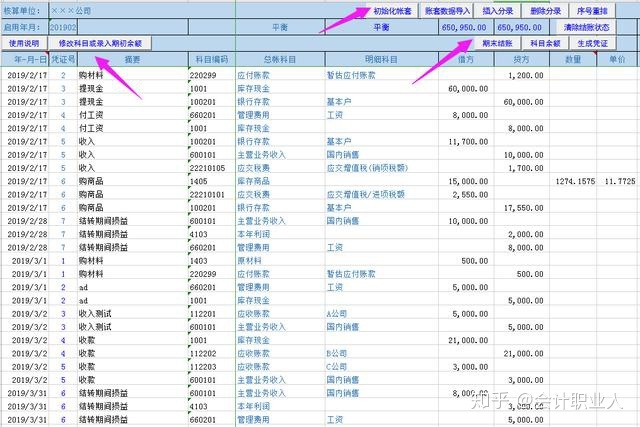640x427 pixels.
Task: Select the debit amount 11,700.00 cell
Action: 466,142
